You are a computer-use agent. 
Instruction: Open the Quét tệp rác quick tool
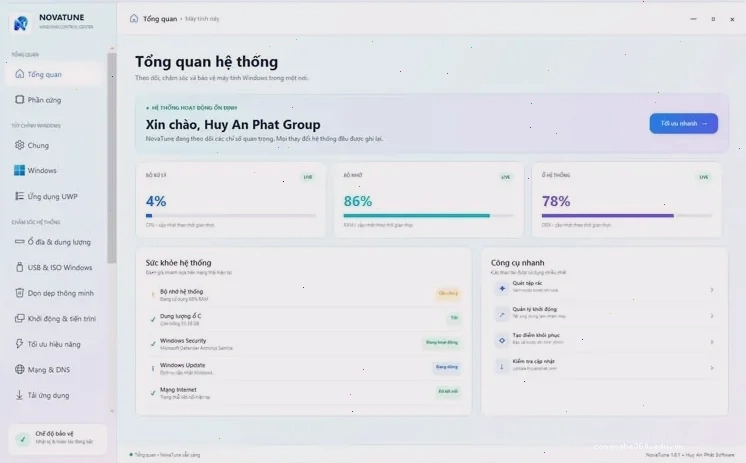[604, 288]
